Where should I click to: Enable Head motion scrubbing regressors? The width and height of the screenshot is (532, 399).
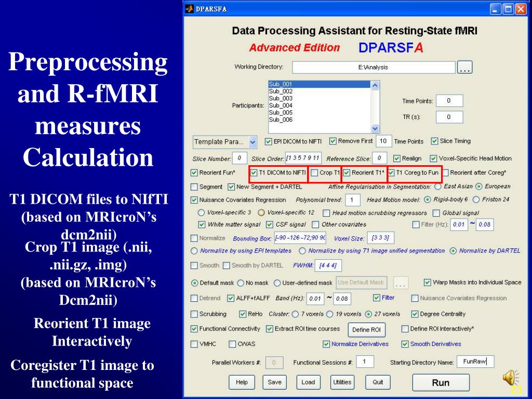tap(326, 213)
